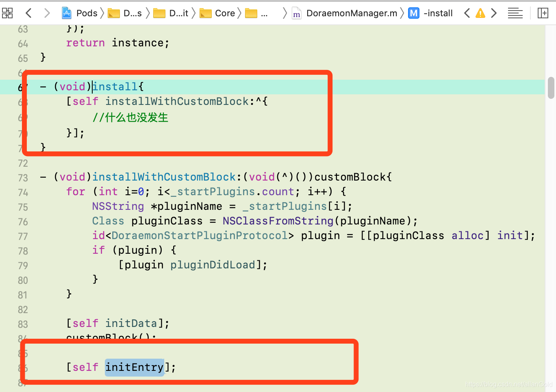Viewport: 556px width, 392px height.
Task: Click the highlighted 'initEntry' text
Action: pos(135,367)
